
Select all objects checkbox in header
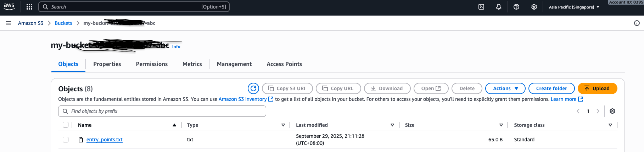point(66,125)
